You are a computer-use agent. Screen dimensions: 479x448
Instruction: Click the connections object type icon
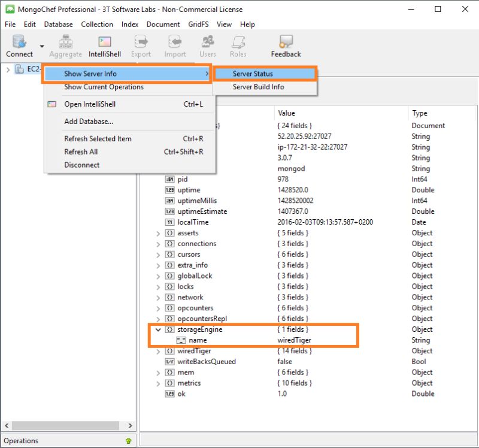pos(169,244)
